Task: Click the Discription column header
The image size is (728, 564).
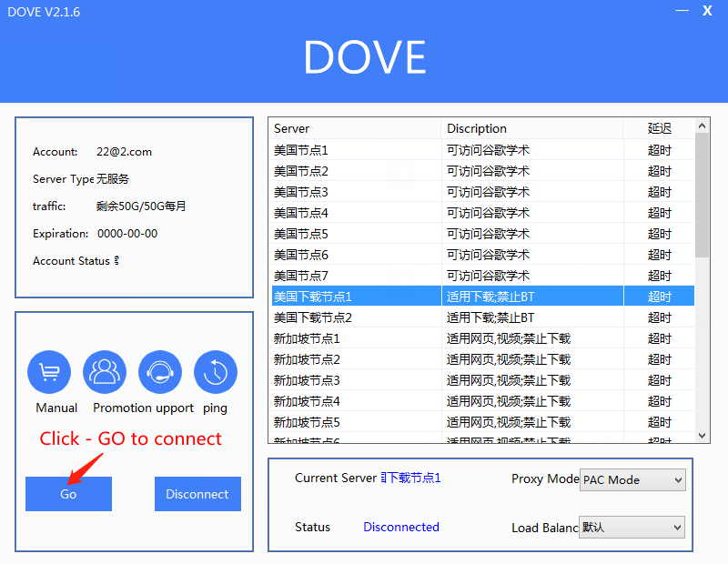Action: coord(531,128)
